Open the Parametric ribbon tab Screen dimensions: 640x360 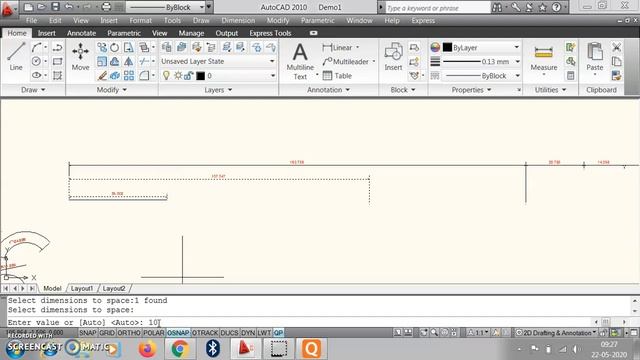point(124,33)
